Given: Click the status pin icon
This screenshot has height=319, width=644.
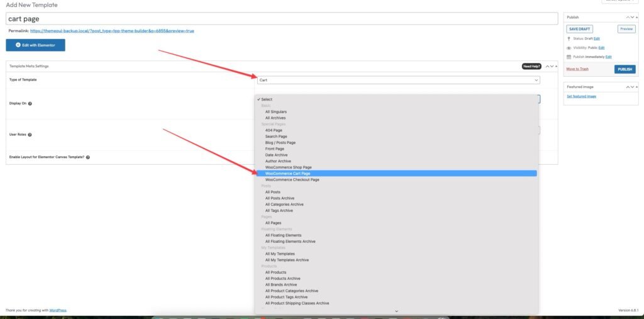Looking at the screenshot, I should pos(569,38).
